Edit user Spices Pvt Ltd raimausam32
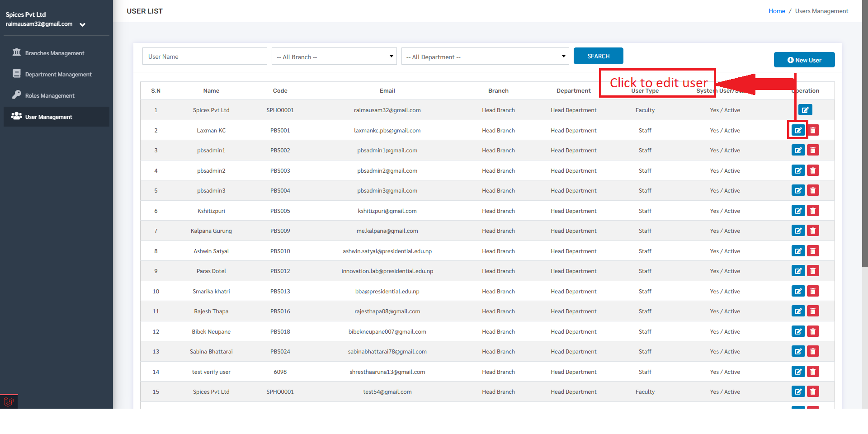Image resolution: width=868 pixels, height=434 pixels. tap(805, 110)
